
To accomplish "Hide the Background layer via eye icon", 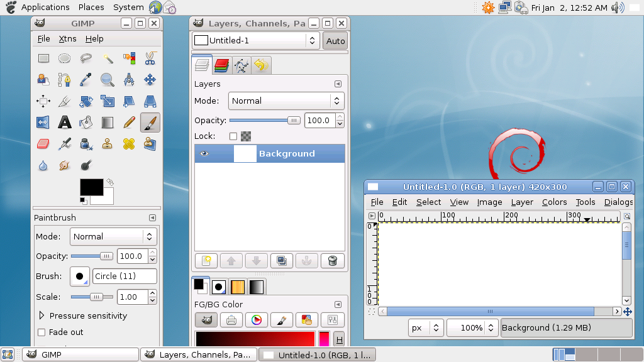I will [x=204, y=153].
